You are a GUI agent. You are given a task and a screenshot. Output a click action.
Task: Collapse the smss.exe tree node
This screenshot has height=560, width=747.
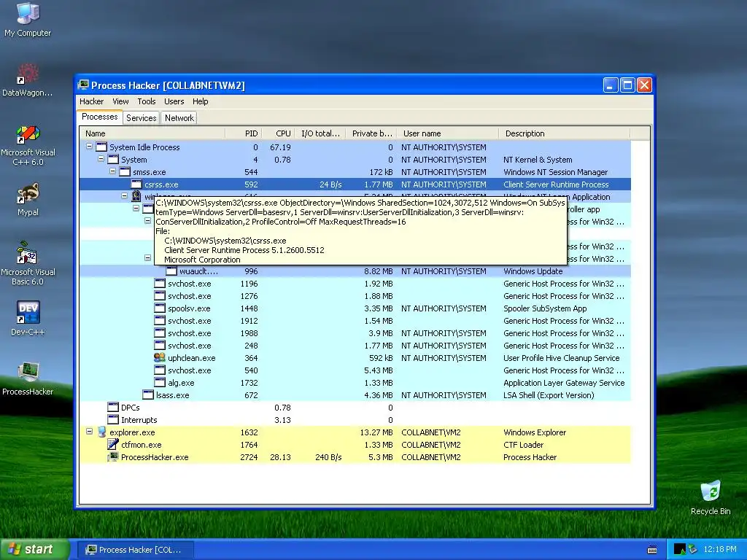(x=112, y=171)
